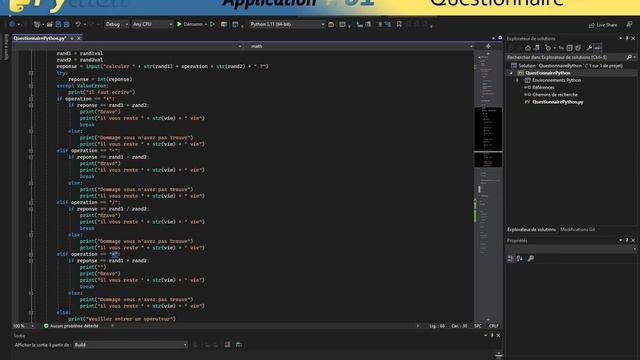The width and height of the screenshot is (640, 360).
Task: Toggle auto-hide pin on Solution Explorer panel
Action: click(x=627, y=38)
